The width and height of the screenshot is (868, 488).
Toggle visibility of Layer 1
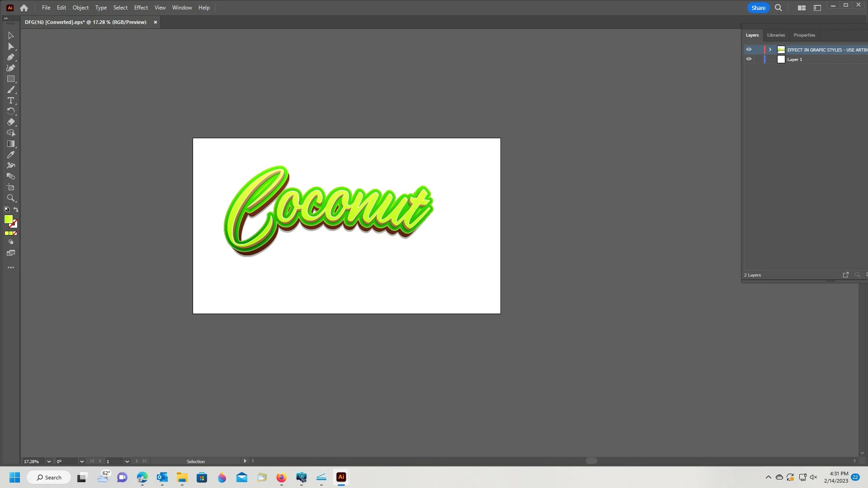749,59
